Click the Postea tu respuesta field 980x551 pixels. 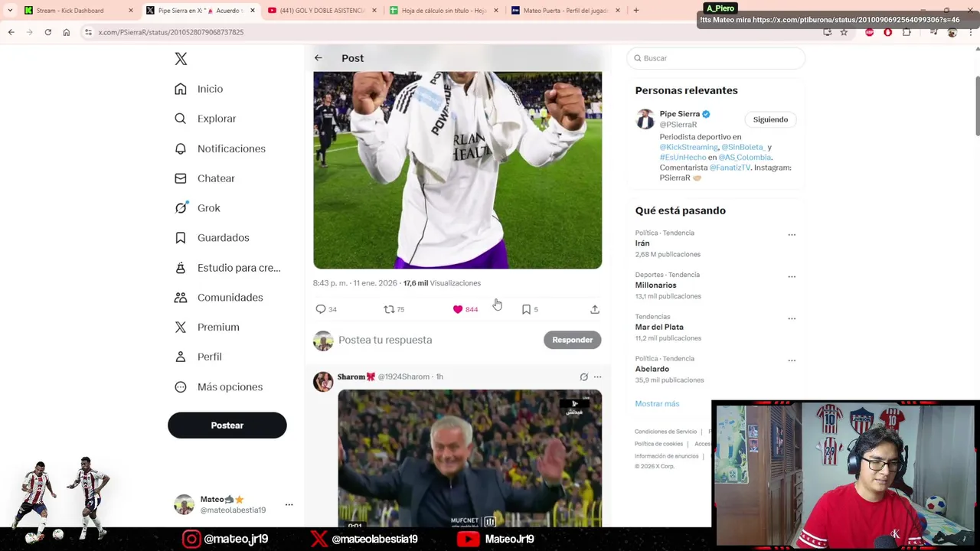(x=436, y=340)
